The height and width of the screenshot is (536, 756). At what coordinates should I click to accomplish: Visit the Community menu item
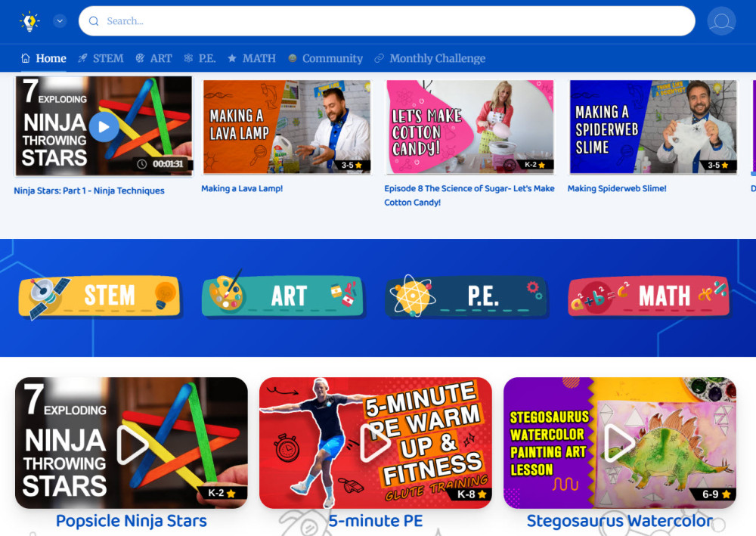pos(325,58)
